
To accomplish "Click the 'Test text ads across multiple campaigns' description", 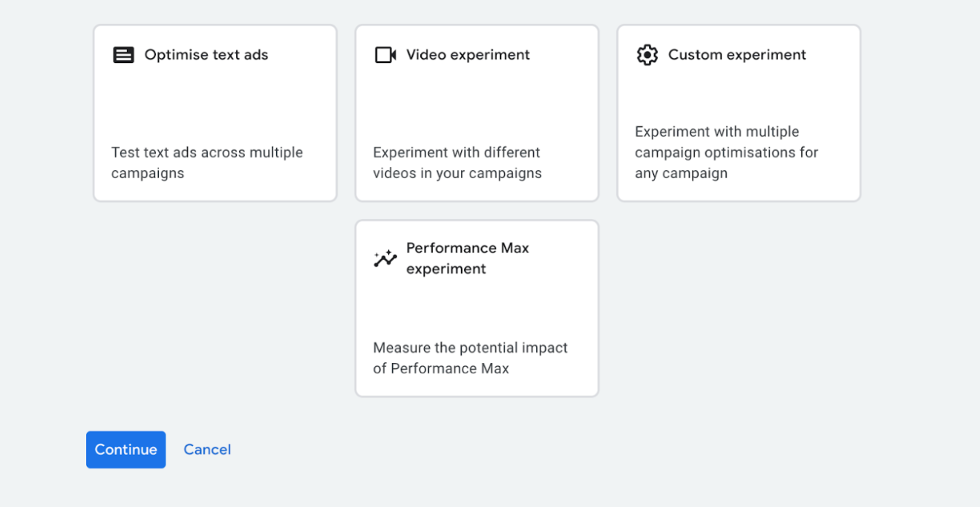I will (x=207, y=162).
